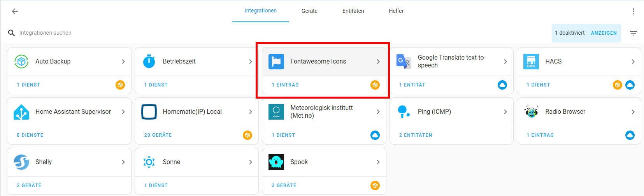The height and width of the screenshot is (196, 644).
Task: Open the three-dot overflow menu
Action: click(633, 11)
